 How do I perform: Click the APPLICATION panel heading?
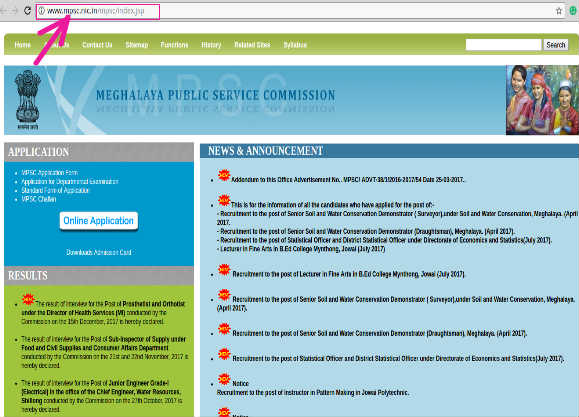(x=38, y=152)
